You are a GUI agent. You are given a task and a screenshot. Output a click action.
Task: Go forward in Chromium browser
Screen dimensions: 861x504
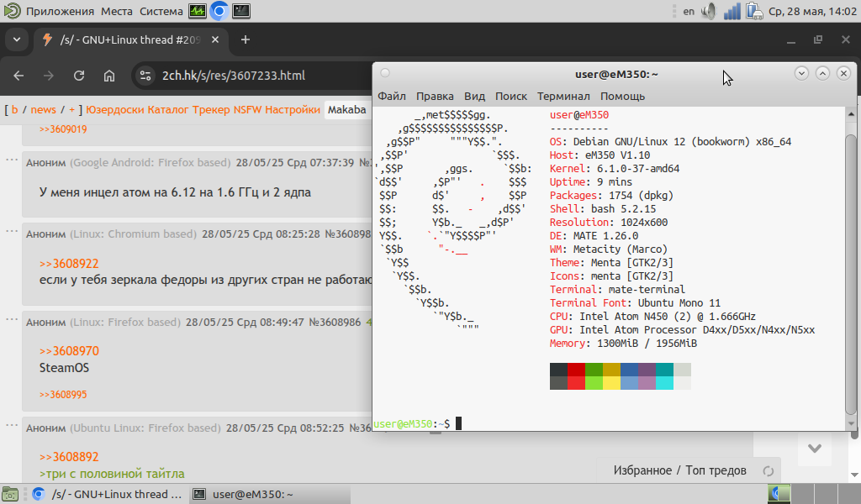point(49,76)
